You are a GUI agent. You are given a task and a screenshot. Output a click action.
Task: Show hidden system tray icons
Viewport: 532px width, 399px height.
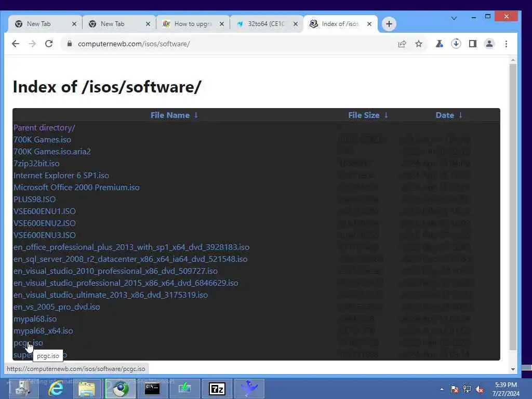(x=442, y=390)
